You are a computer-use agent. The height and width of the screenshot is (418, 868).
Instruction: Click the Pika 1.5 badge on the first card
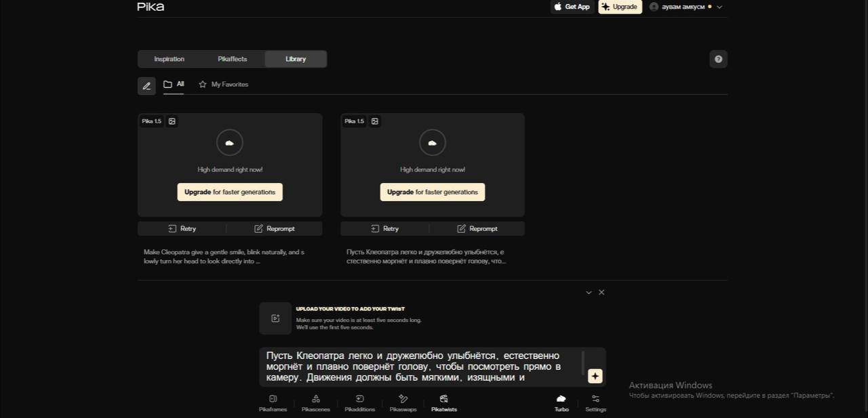point(151,121)
